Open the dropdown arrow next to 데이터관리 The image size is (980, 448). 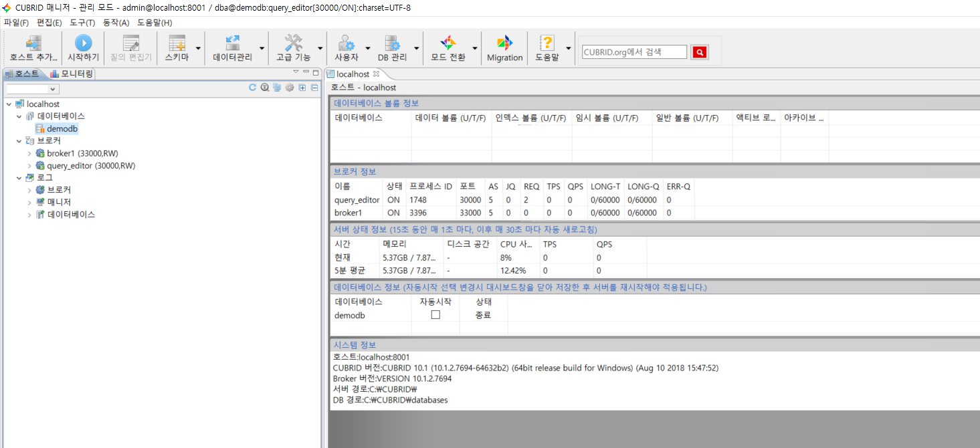point(262,48)
